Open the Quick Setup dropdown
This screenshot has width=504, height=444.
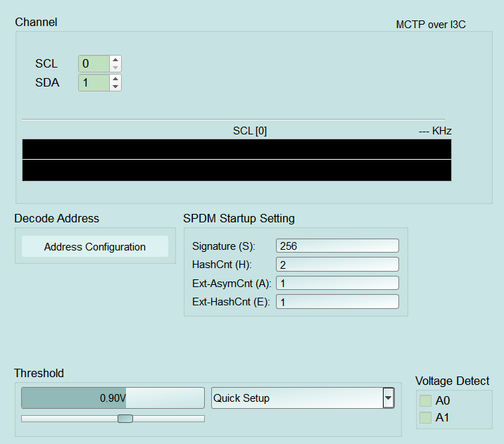[303, 398]
